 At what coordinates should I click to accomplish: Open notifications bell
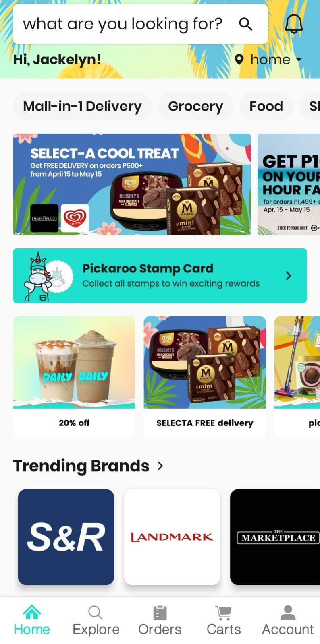[x=294, y=24]
